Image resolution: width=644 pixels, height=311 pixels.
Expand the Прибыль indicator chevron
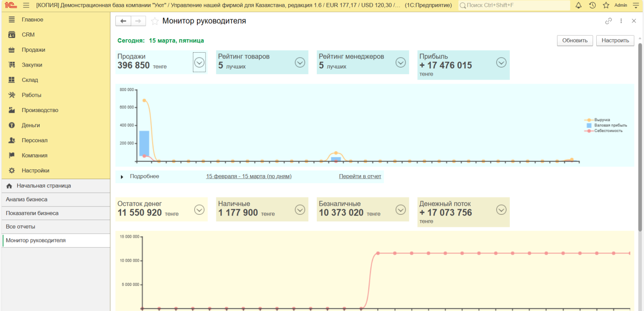[501, 63]
